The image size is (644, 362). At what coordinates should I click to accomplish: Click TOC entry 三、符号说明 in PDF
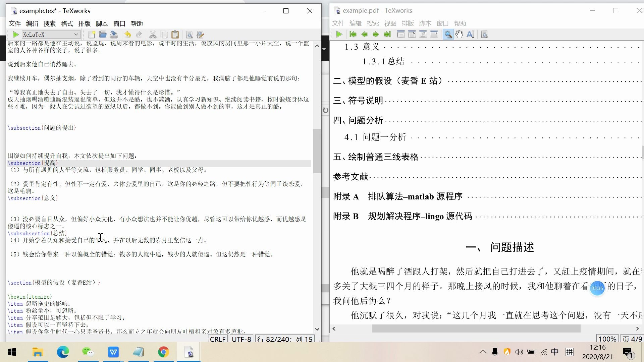pyautogui.click(x=358, y=101)
